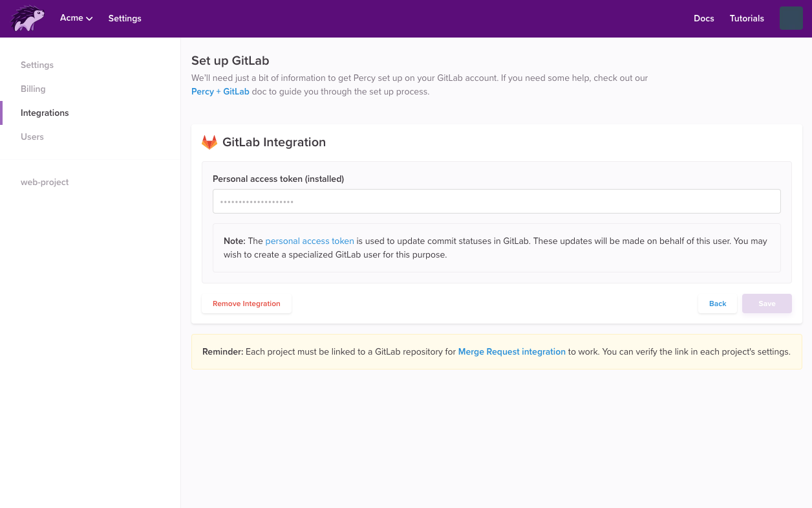Open the user avatar menu
812x508 pixels.
(x=791, y=18)
